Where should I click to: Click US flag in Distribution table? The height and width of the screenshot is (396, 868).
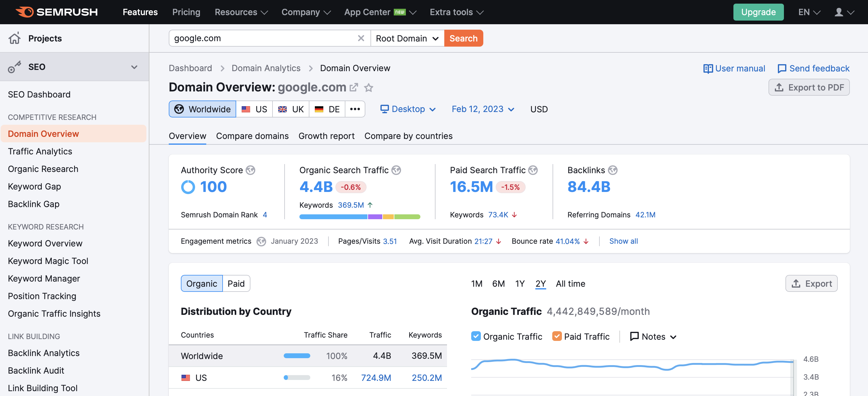pos(186,378)
